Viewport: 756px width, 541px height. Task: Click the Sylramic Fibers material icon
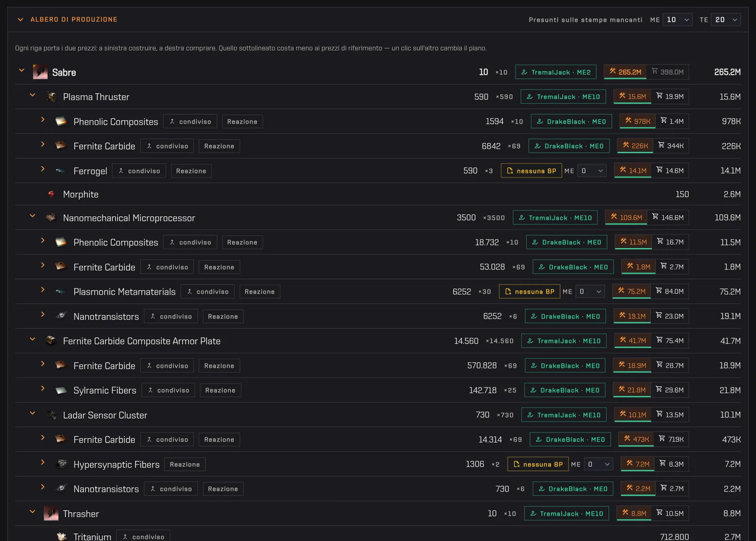[x=61, y=390]
